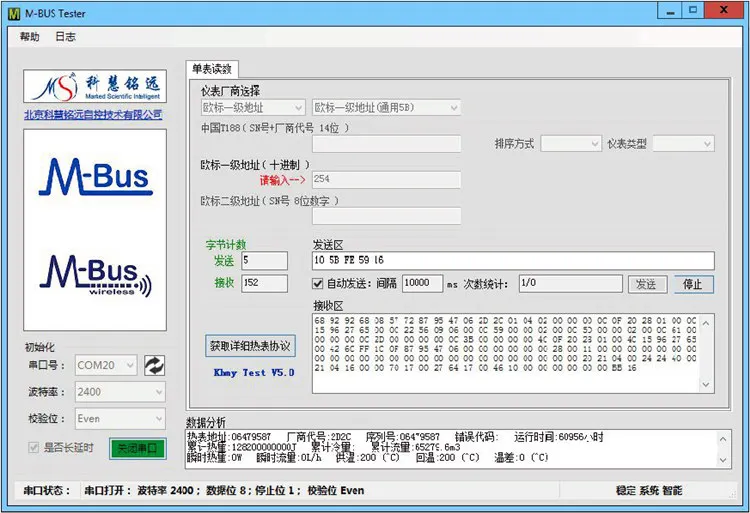Click inside the 接收区 hex data area
Screen dimensions: 750x513
[x=505, y=353]
